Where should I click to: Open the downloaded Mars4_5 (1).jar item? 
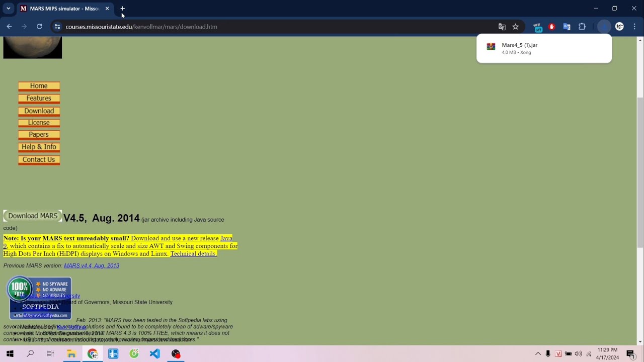click(x=544, y=48)
